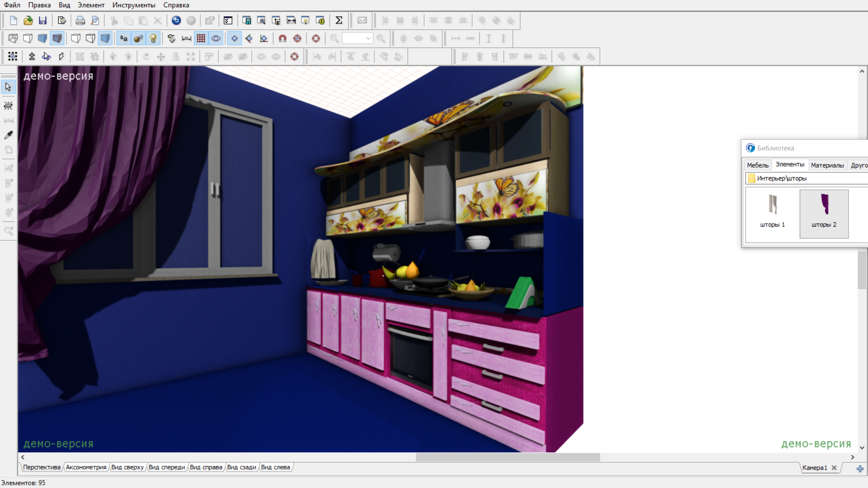This screenshot has height=488, width=868.
Task: Choose the move-with-cursor arrow tool
Action: 46,56
